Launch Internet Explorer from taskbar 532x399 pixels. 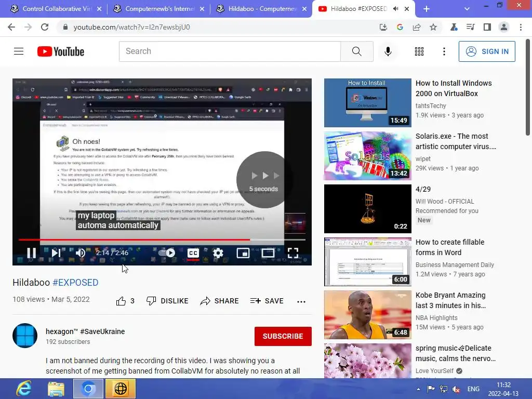click(x=24, y=389)
